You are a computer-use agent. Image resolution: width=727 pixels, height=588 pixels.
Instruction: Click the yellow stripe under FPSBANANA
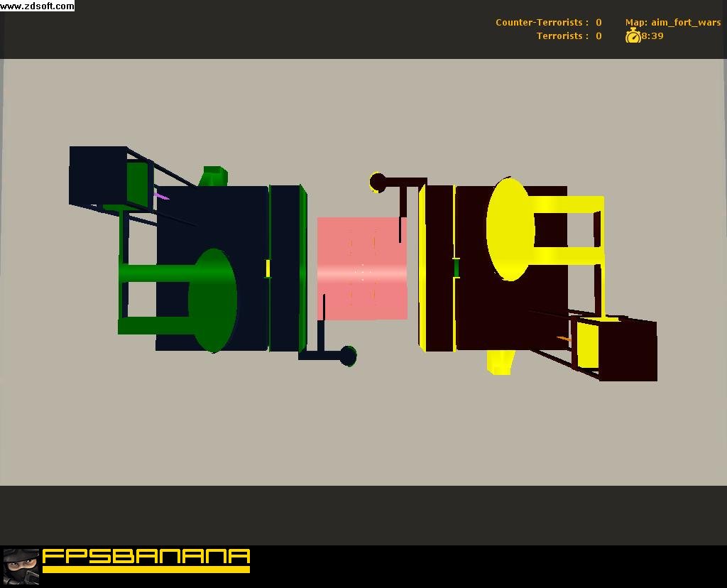click(146, 569)
